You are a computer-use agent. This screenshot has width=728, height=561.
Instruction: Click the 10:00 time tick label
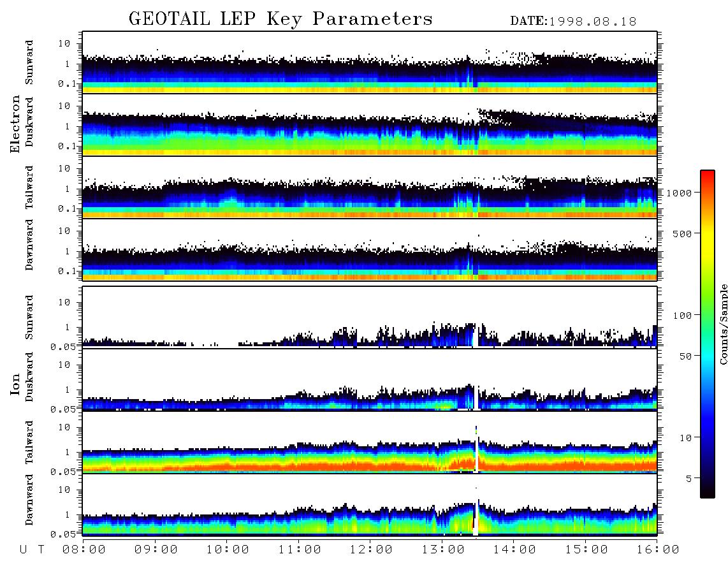(x=228, y=550)
